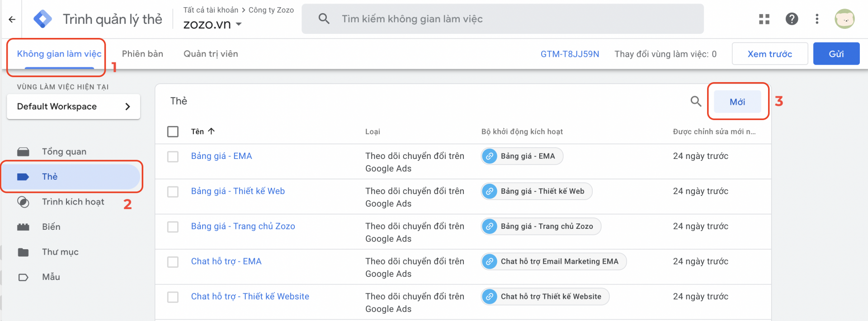868x321 pixels.
Task: Click the Bảng giá - EMA trigger chip
Action: point(522,156)
